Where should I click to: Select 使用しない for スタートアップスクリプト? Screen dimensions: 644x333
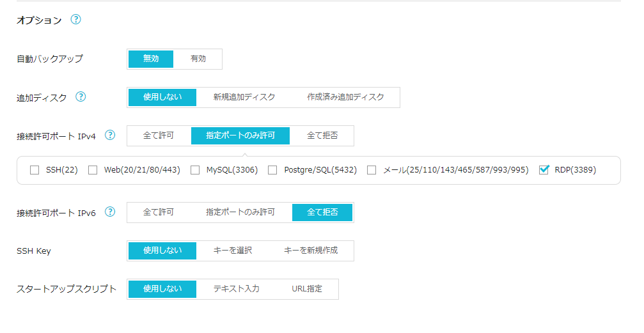coord(162,289)
